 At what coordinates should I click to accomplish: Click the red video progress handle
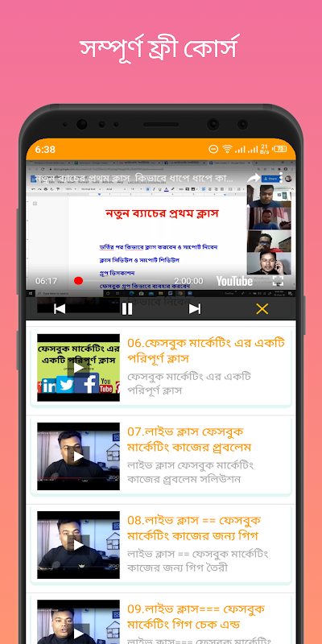[x=78, y=280]
